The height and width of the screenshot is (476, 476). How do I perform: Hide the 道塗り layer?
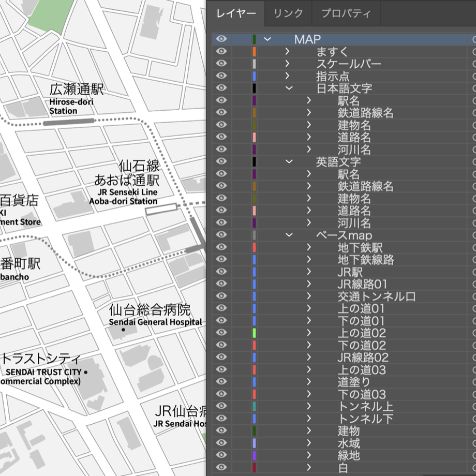[x=221, y=381]
